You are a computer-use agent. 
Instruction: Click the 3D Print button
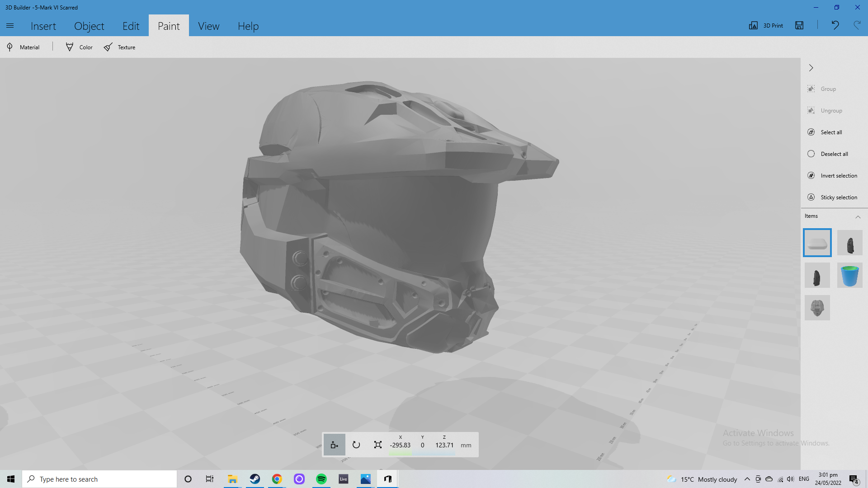tap(766, 25)
